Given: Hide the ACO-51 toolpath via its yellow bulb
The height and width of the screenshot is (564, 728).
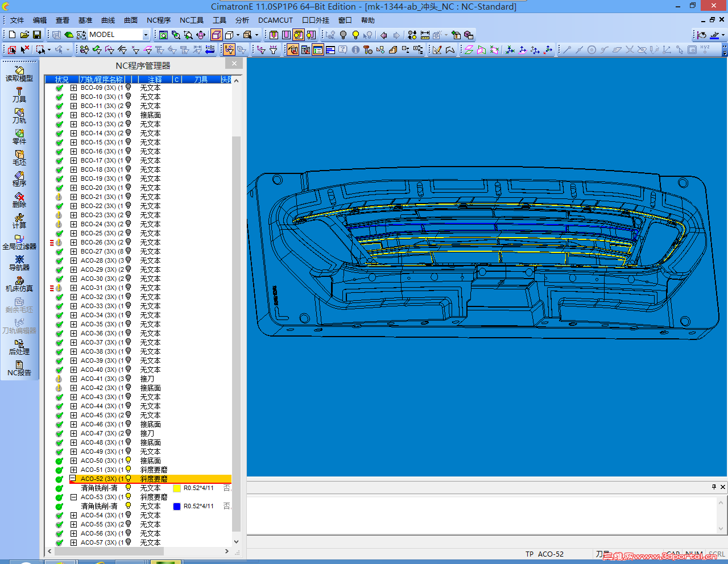Looking at the screenshot, I should click(x=129, y=470).
